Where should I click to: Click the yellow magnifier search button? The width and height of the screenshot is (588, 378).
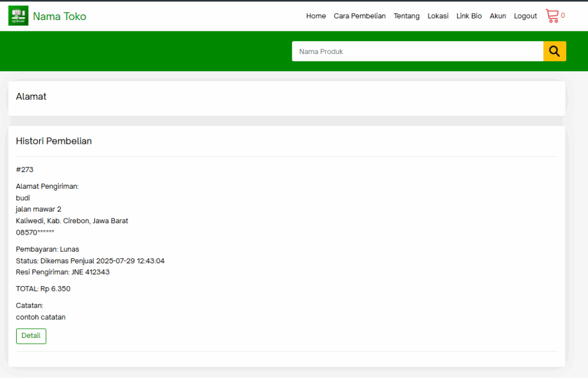(x=554, y=51)
